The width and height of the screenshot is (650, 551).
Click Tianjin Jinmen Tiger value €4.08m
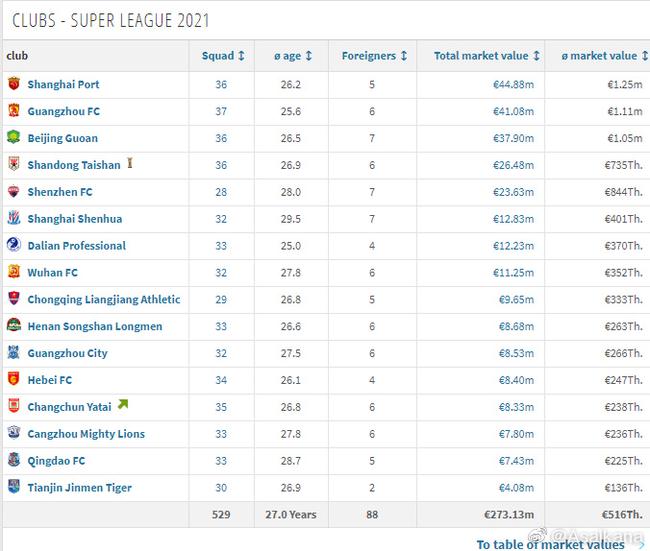[516, 488]
